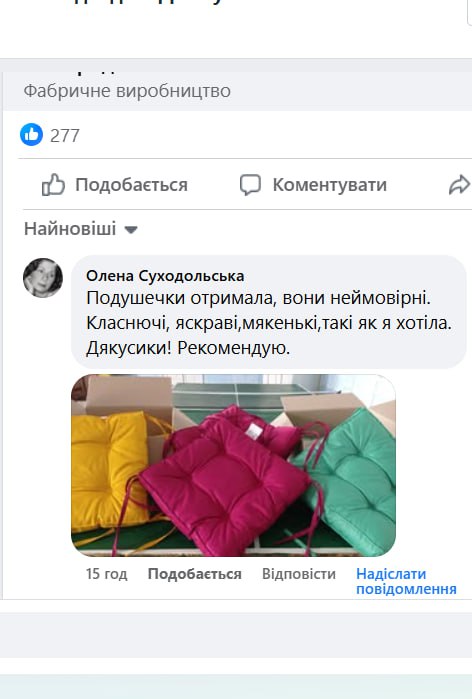This screenshot has width=472, height=699.
Task: Click the comment speech bubble icon
Action: point(250,185)
